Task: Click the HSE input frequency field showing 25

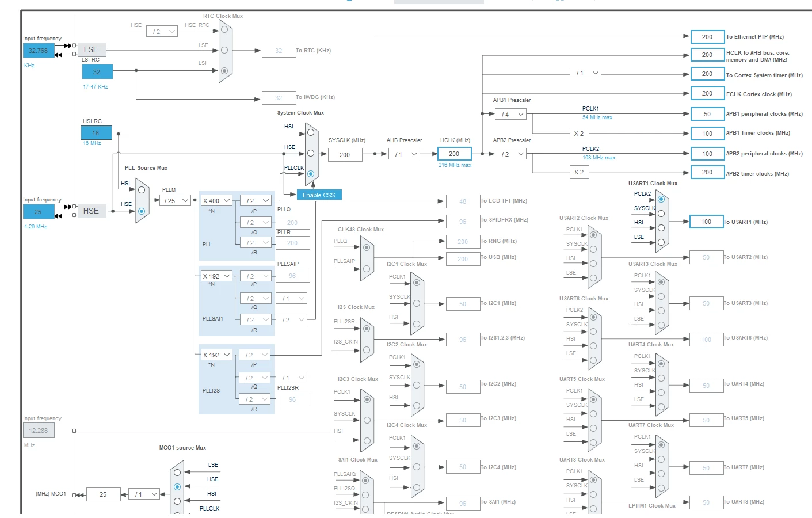Action: point(39,212)
